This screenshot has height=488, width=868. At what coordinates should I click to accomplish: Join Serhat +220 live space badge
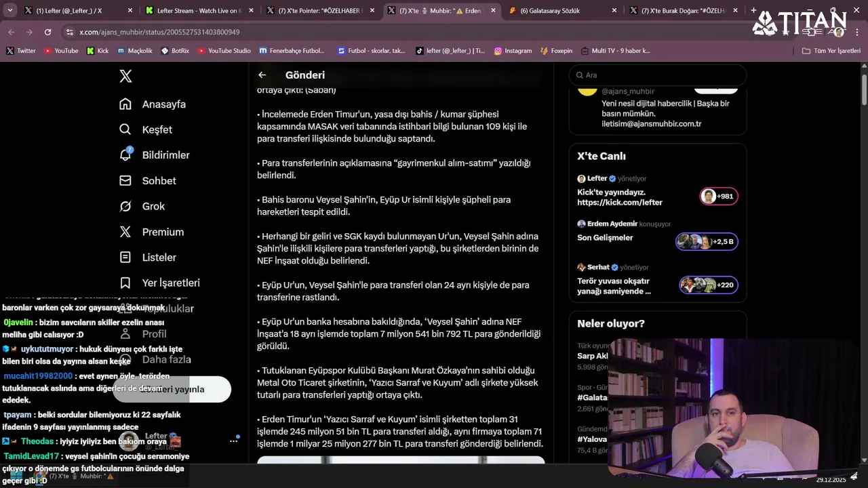709,285
